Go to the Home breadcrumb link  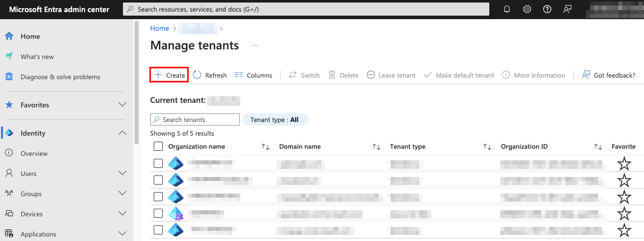(160, 28)
